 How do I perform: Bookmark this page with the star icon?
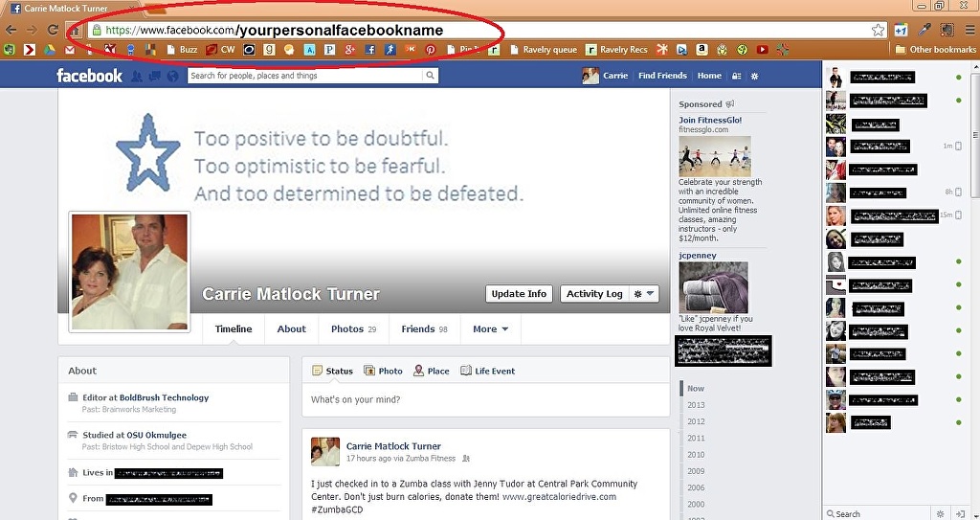point(879,30)
